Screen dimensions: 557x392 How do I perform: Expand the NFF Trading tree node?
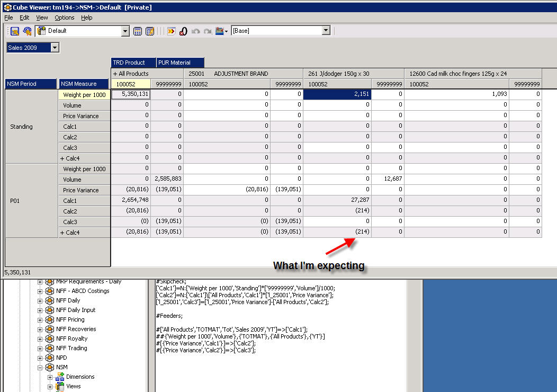coord(40,348)
